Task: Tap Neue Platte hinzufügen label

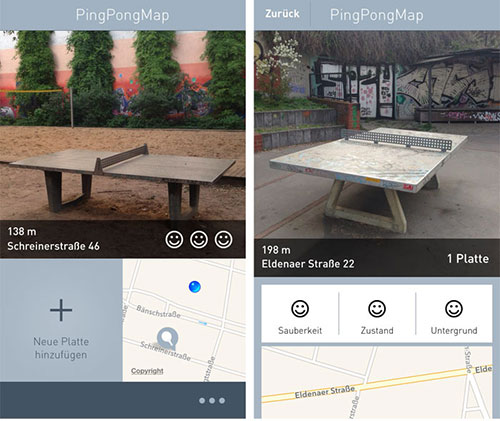Action: pos(61,348)
